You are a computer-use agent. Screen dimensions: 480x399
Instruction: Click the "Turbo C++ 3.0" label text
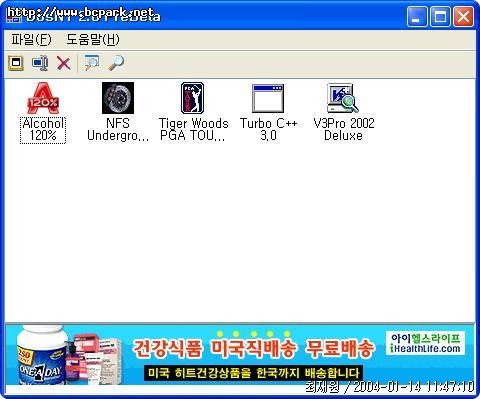[268, 129]
